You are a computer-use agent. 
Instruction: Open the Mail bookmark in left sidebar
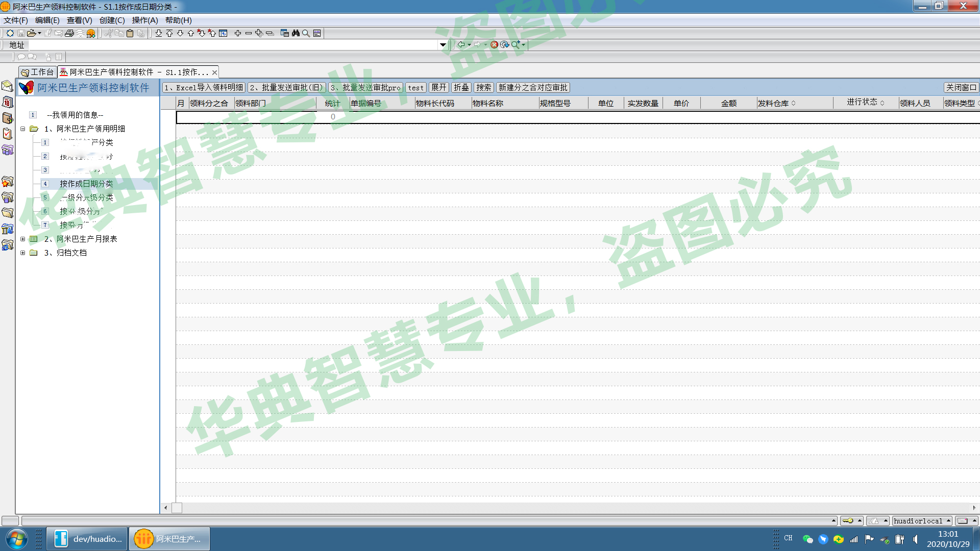click(x=7, y=86)
